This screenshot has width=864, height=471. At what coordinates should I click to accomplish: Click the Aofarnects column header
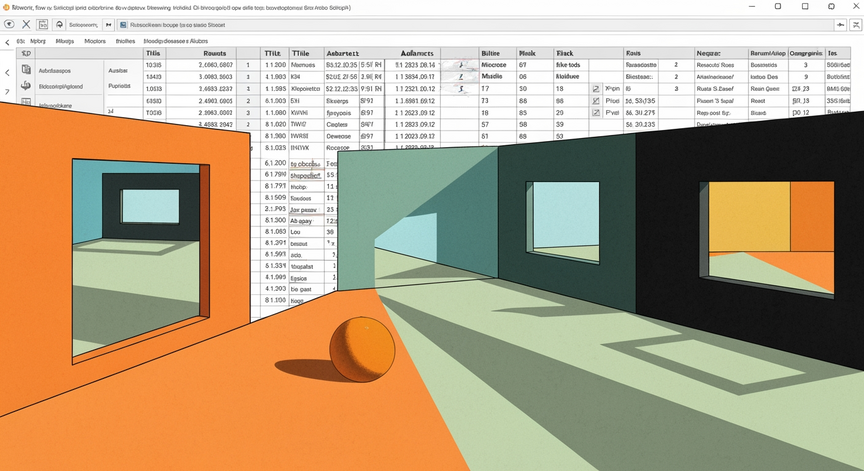tap(417, 53)
